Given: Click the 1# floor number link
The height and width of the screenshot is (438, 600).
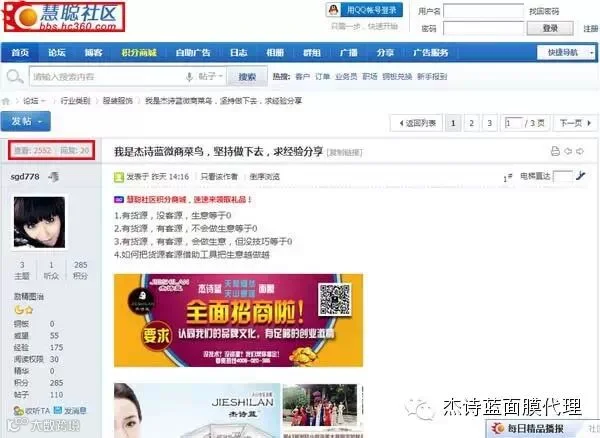Looking at the screenshot, I should click(x=508, y=177).
